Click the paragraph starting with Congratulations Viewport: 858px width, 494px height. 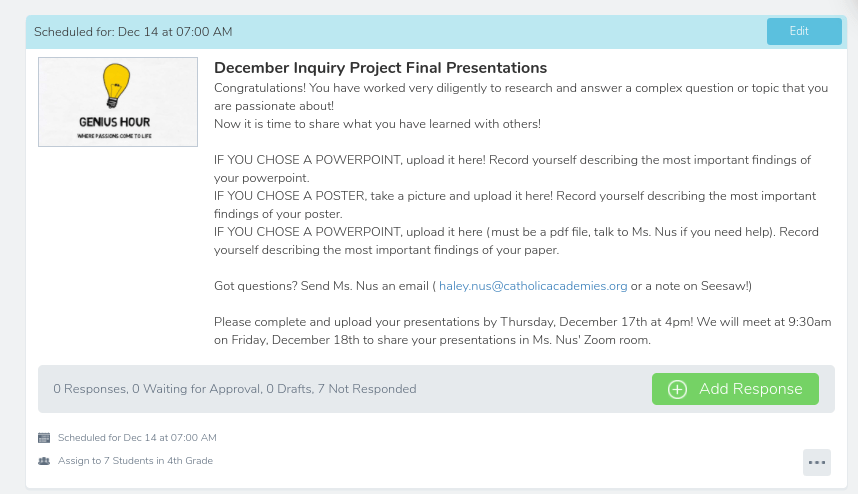point(520,96)
